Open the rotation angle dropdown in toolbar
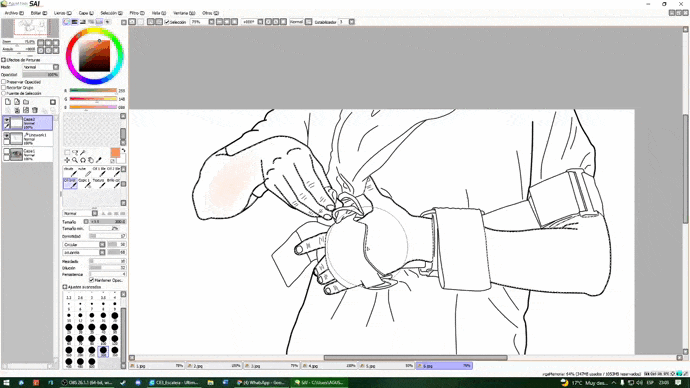Image resolution: width=690 pixels, height=388 pixels. [260, 22]
